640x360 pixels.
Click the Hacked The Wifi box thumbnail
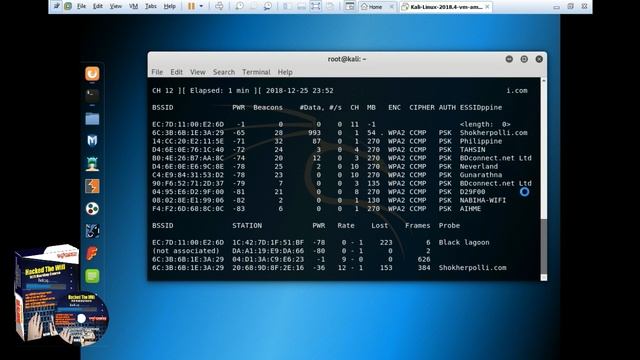click(x=61, y=295)
